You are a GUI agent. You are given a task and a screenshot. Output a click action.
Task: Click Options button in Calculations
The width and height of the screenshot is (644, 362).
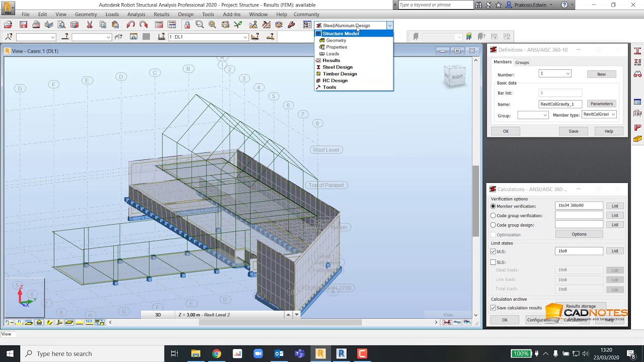tap(579, 234)
